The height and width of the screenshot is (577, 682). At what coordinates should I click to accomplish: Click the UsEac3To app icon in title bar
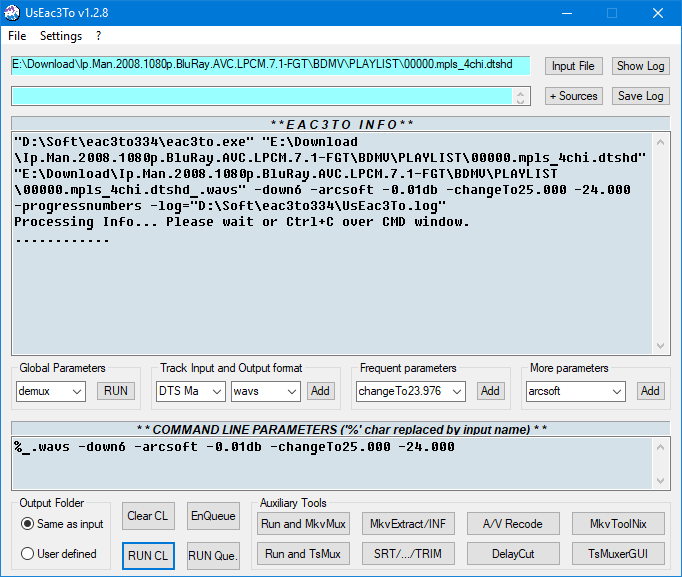click(12, 13)
